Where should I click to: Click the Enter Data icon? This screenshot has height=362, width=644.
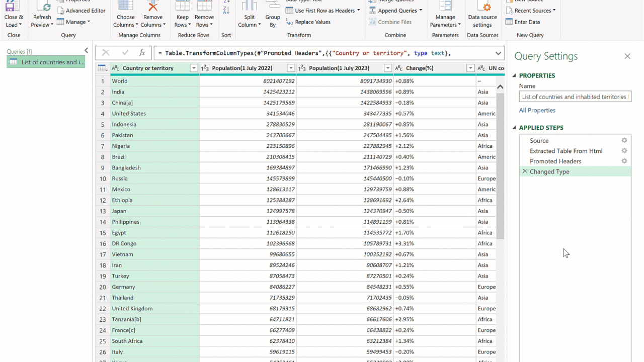(x=509, y=22)
